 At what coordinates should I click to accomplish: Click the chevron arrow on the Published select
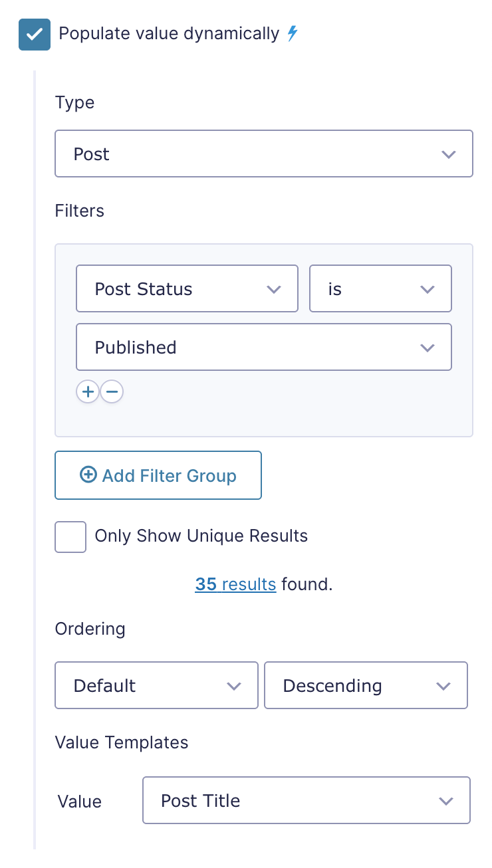click(428, 348)
